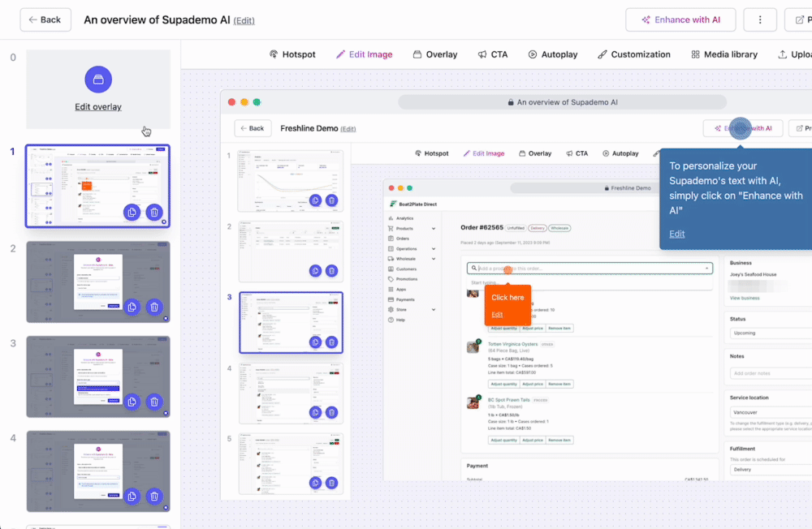Screen dimensions: 812x529
Task: Delete slide 1 in the left sidebar
Action: click(154, 213)
